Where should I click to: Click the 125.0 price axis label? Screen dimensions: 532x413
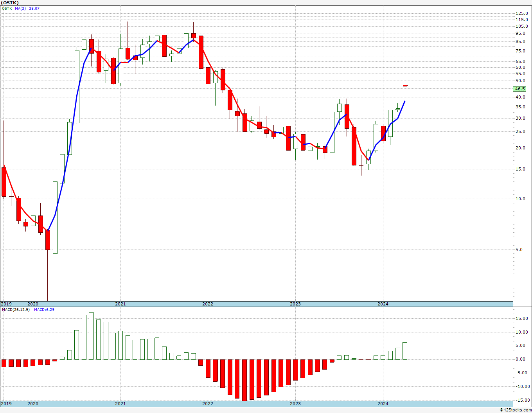click(521, 13)
